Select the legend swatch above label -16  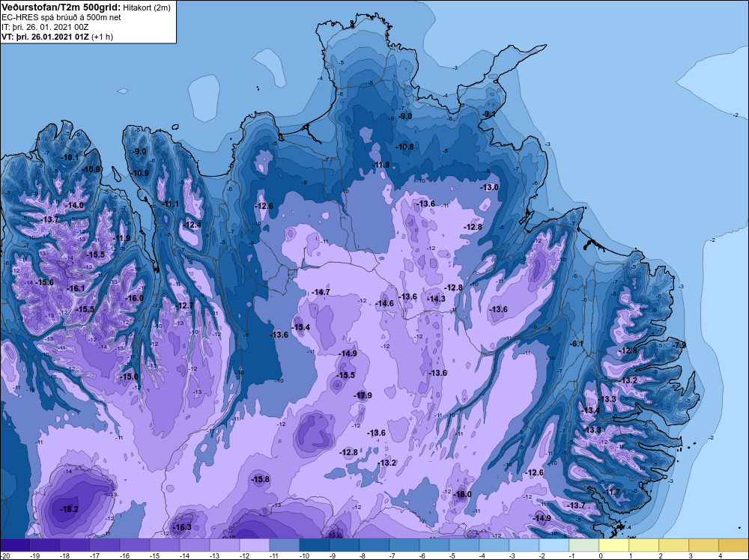pos(135,545)
